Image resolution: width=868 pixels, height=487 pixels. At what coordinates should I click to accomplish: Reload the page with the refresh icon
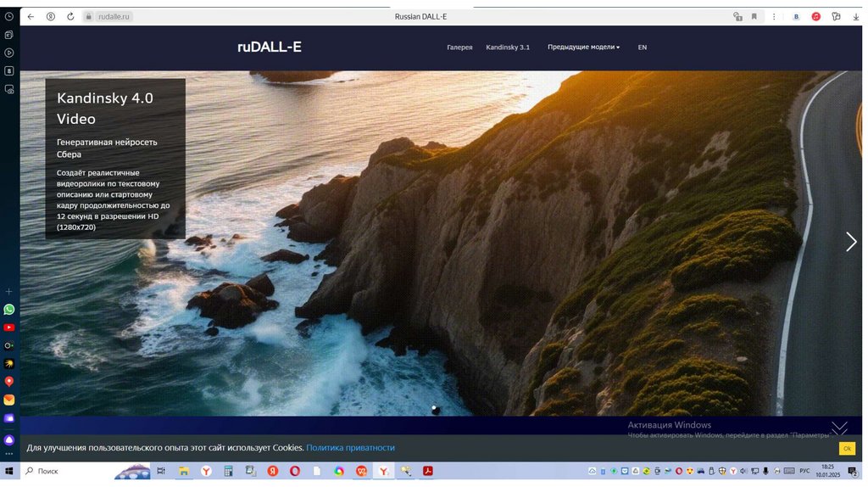(70, 16)
